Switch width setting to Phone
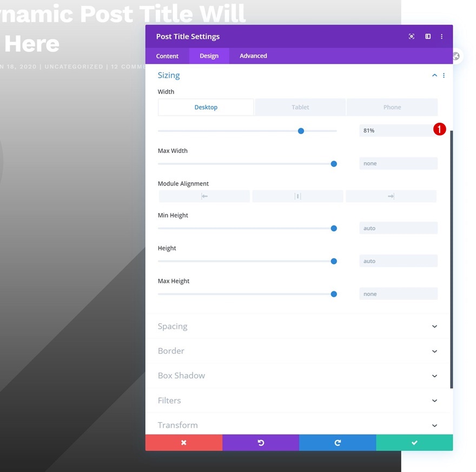 (x=392, y=107)
